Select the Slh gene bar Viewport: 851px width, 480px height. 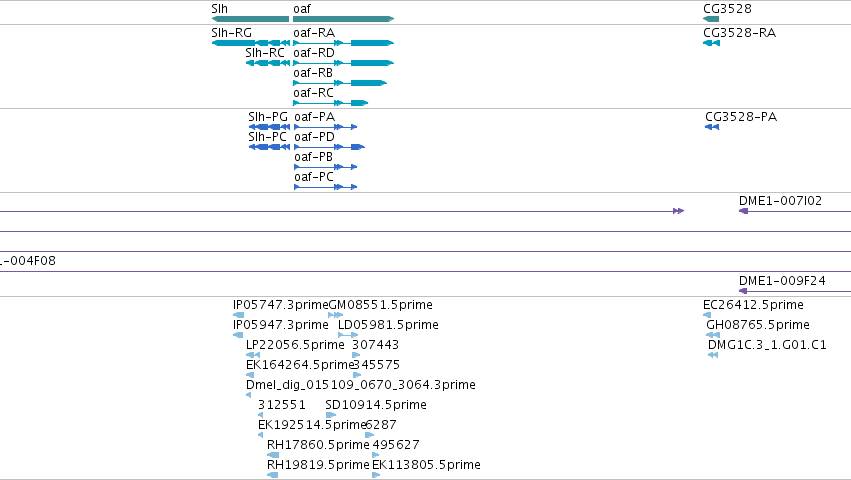250,19
